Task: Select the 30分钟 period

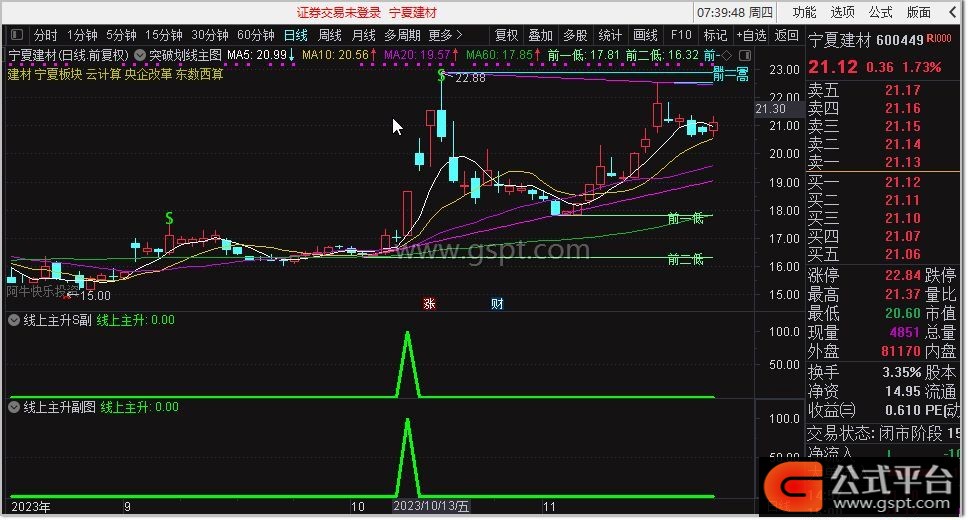Action: (209, 35)
